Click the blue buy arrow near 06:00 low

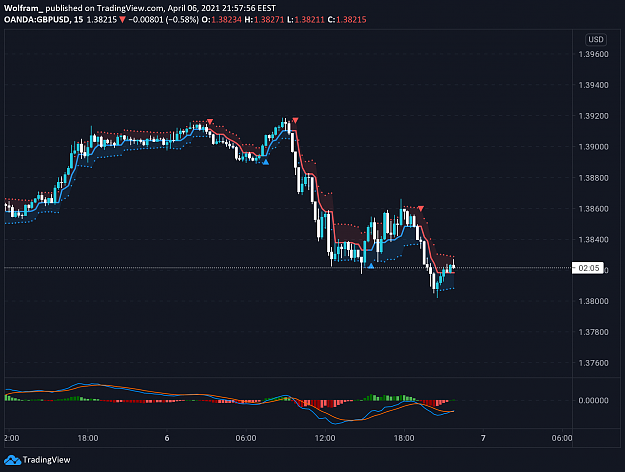pyautogui.click(x=265, y=162)
